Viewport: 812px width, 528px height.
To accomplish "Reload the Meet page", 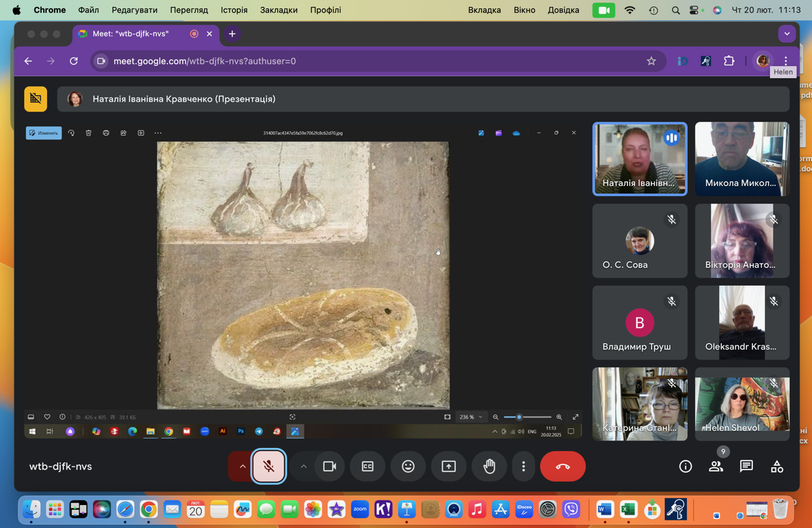I will tap(74, 61).
